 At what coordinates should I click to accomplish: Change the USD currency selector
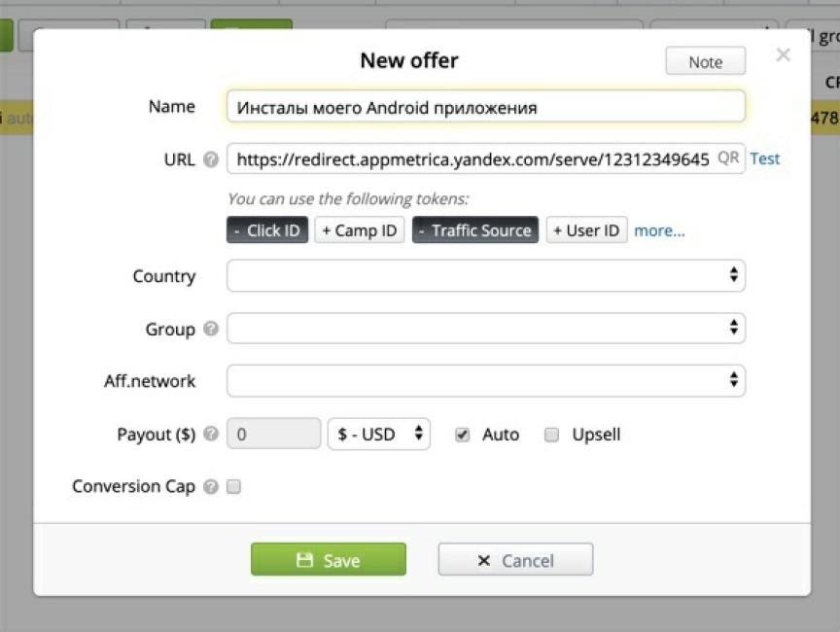[379, 434]
